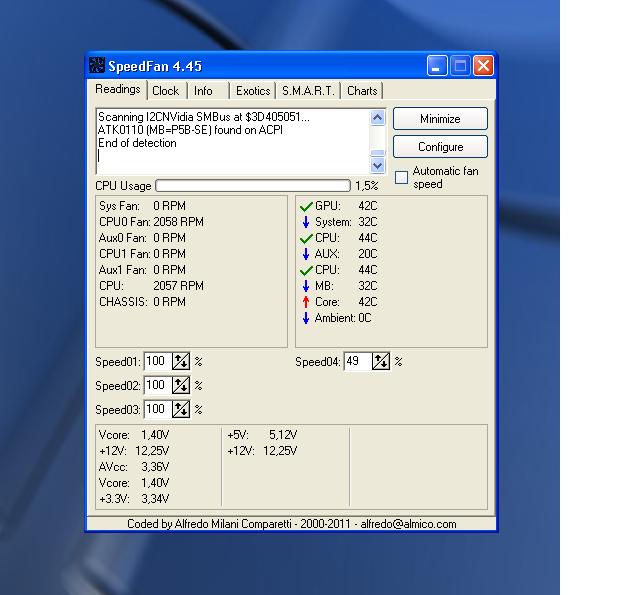
Task: Open the Configure dialog
Action: [440, 147]
